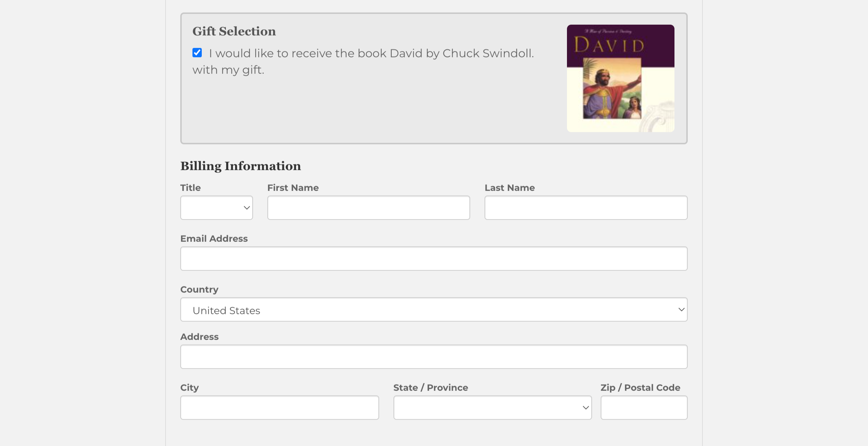Focus the Zip / Postal Code field
Image resolution: width=868 pixels, height=446 pixels.
(644, 408)
